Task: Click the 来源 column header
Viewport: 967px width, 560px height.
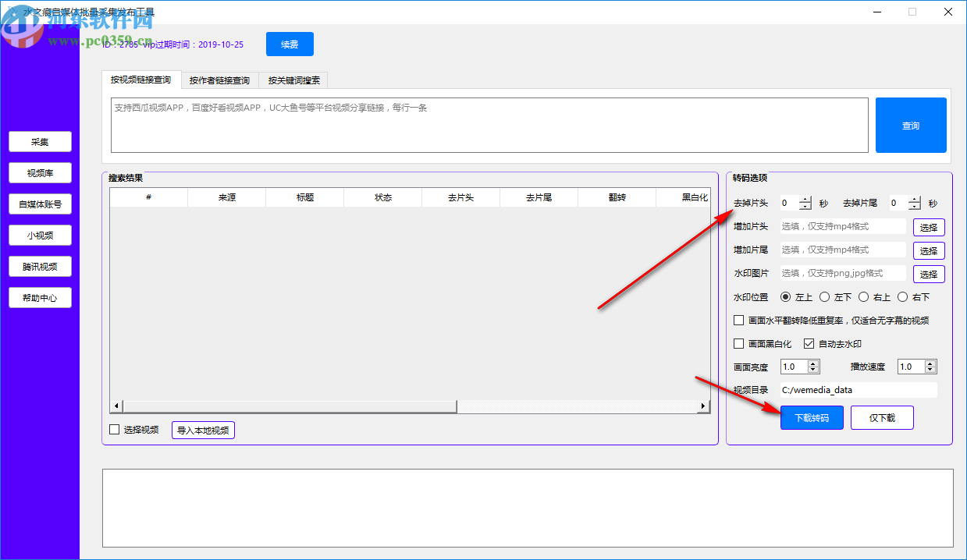Action: point(227,197)
